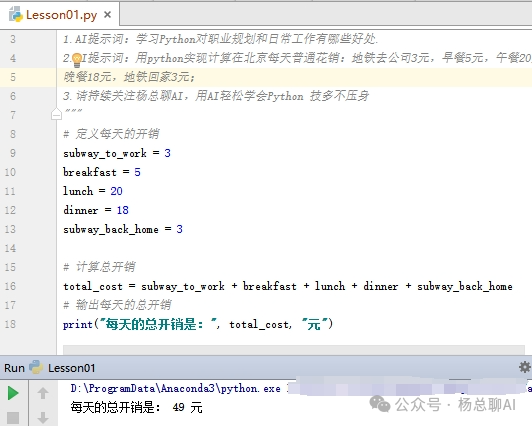The height and width of the screenshot is (426, 532).
Task: Click 'lunch = 20' code line
Action: pyautogui.click(x=93, y=191)
